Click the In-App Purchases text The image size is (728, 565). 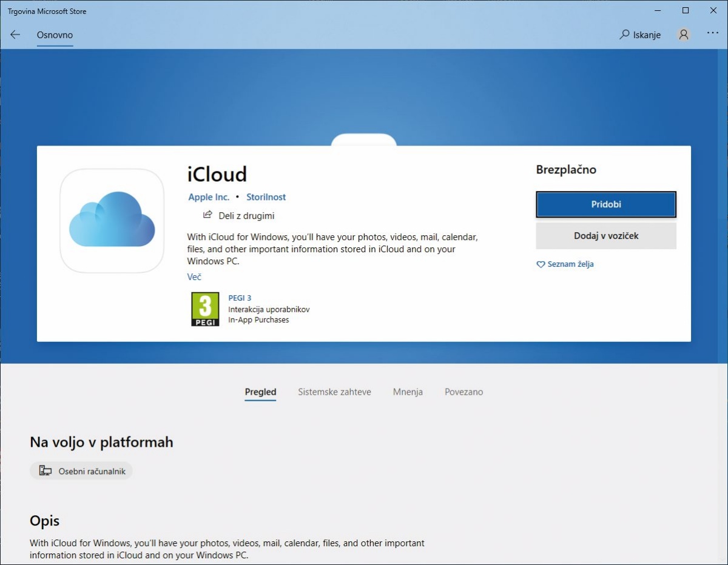pos(258,320)
